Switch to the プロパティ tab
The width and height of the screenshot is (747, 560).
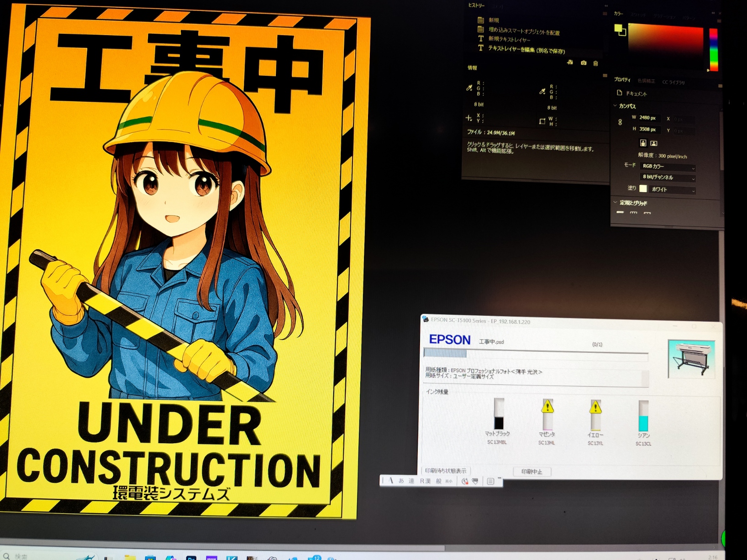point(622,79)
